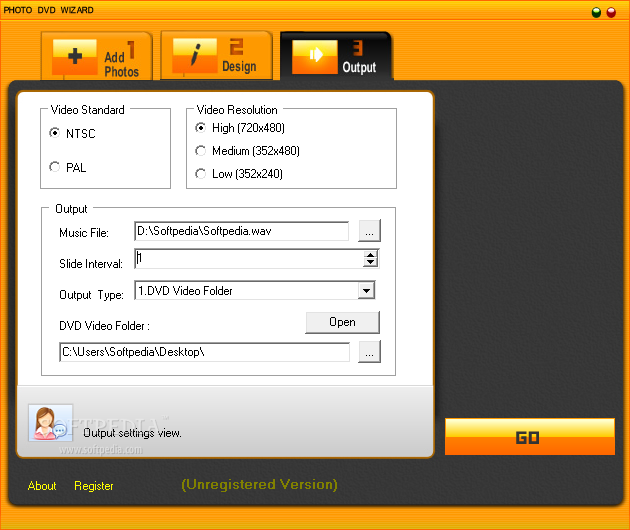Click the pen icon on Design tab
The image size is (630, 530).
(x=195, y=56)
